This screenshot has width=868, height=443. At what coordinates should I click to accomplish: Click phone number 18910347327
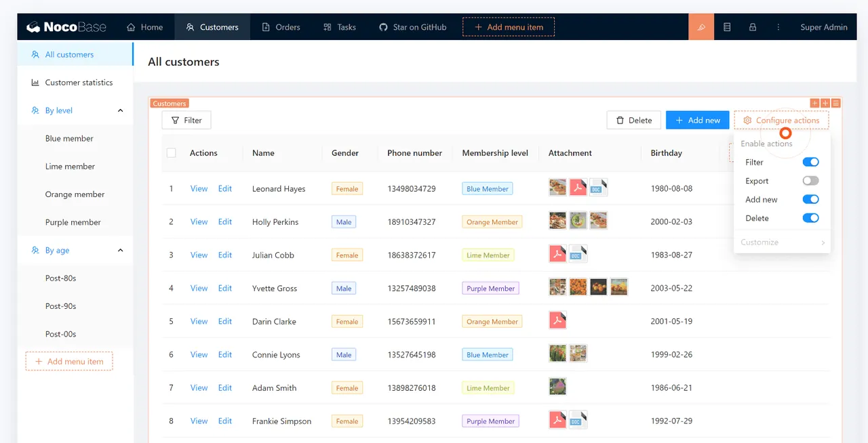tap(412, 221)
